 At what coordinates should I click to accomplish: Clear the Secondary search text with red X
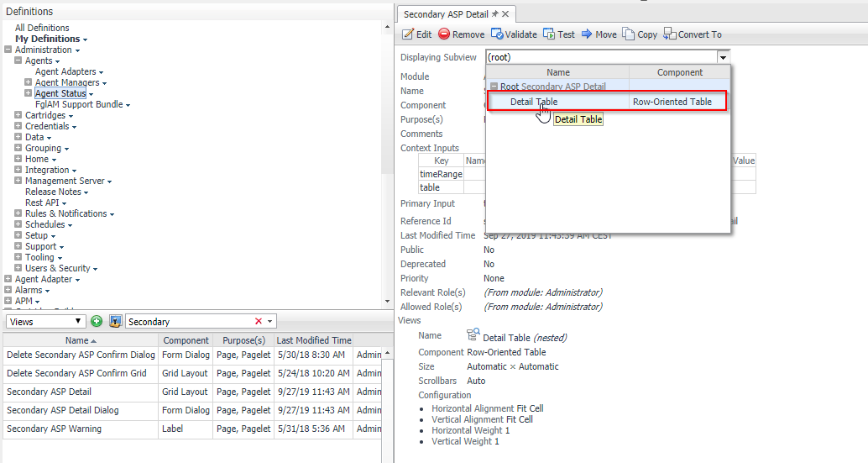pyautogui.click(x=259, y=322)
